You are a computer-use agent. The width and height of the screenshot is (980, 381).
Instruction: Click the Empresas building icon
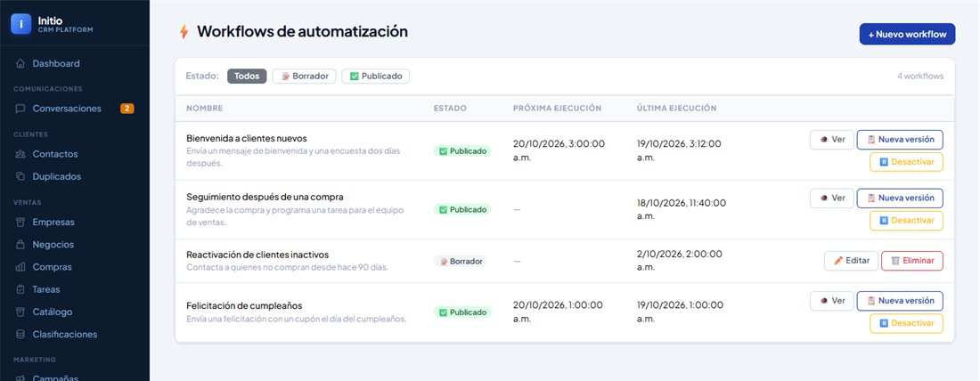[x=20, y=223]
